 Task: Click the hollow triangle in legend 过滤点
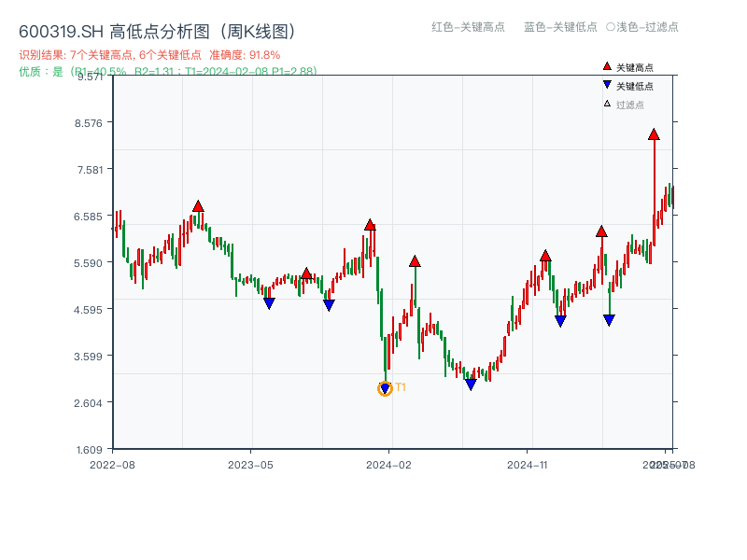click(607, 104)
